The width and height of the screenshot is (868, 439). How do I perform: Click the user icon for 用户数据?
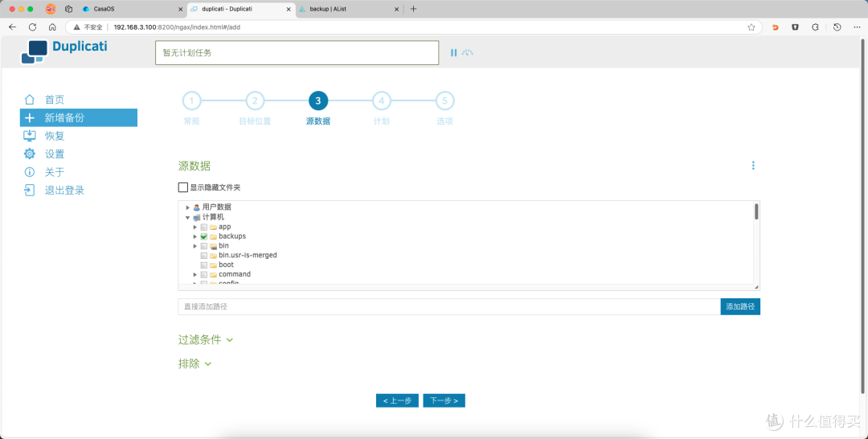pos(197,207)
